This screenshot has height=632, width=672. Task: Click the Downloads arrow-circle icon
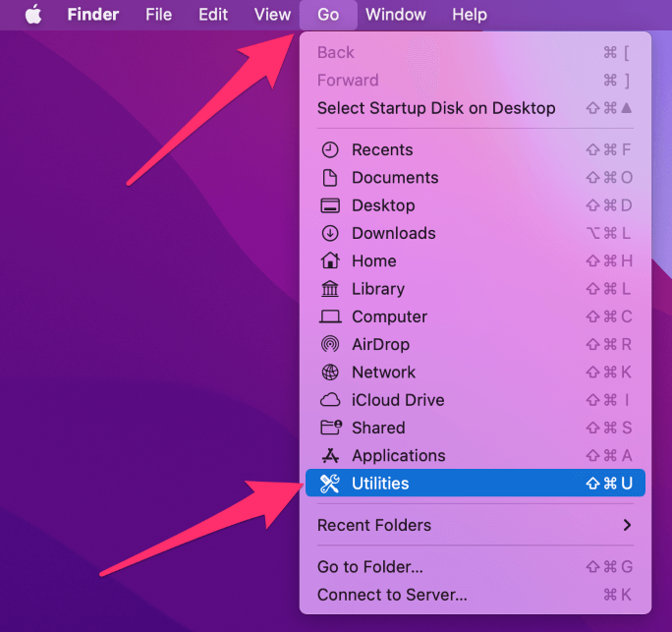330,233
